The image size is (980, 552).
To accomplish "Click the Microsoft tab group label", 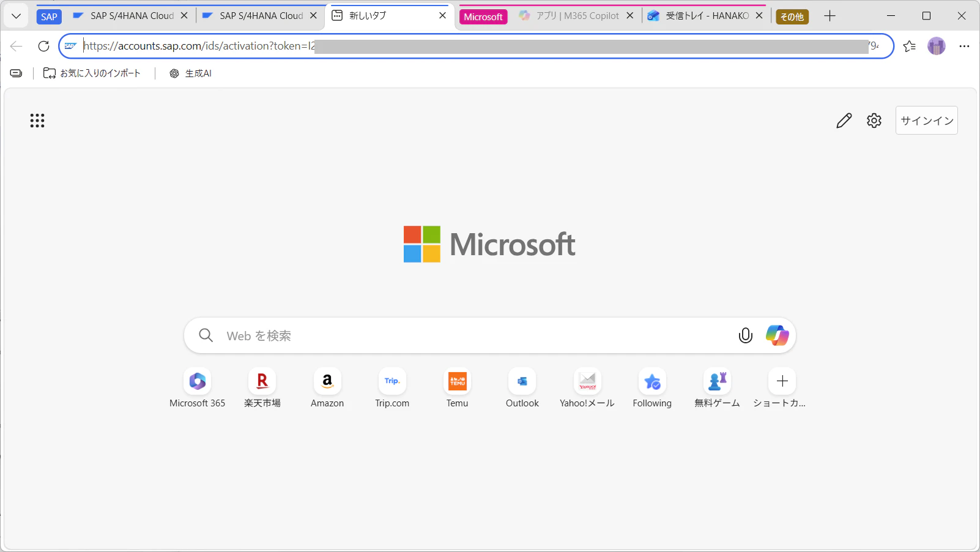I will [483, 17].
